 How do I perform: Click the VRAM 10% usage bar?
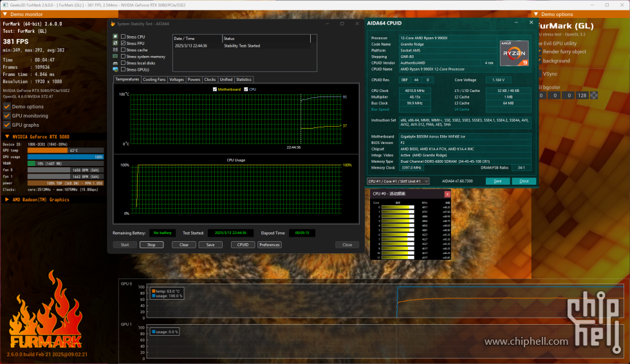tap(66, 163)
